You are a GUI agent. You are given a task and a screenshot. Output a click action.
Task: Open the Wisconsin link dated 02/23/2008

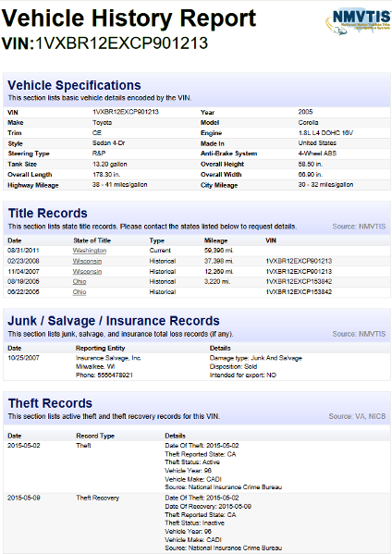pyautogui.click(x=87, y=261)
